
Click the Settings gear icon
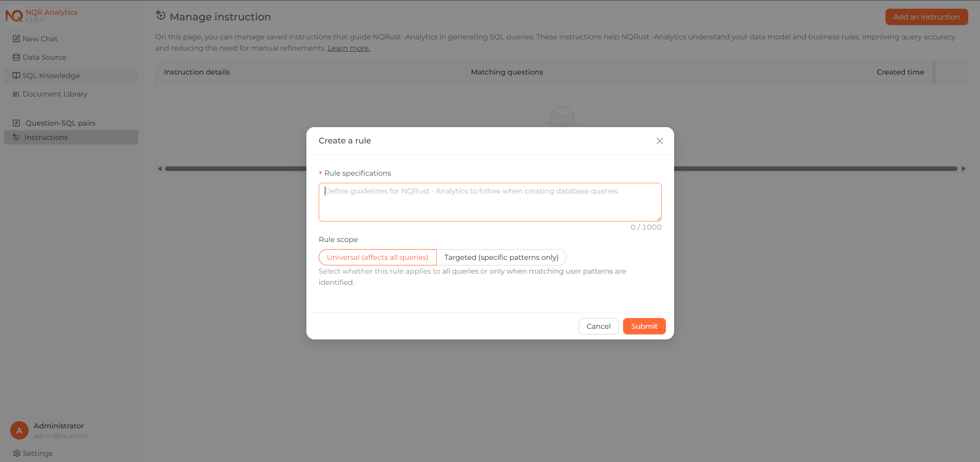(x=16, y=453)
